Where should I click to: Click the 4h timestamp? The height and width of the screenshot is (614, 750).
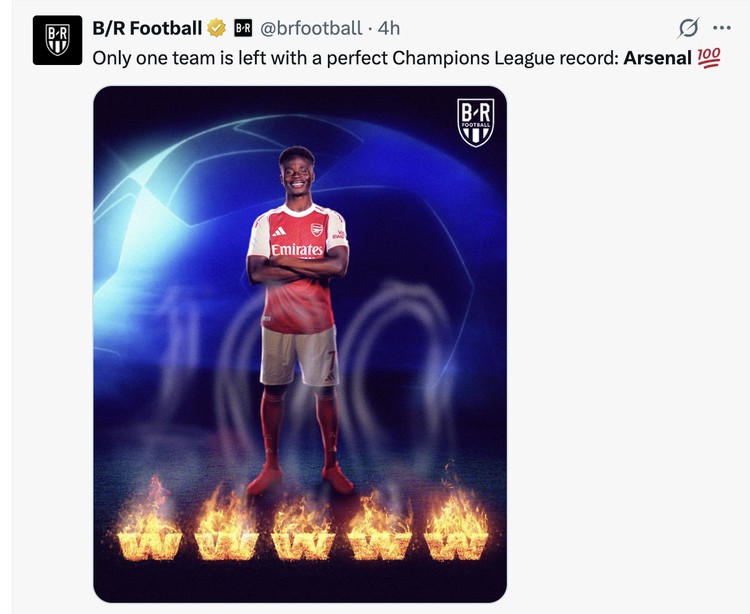click(388, 28)
